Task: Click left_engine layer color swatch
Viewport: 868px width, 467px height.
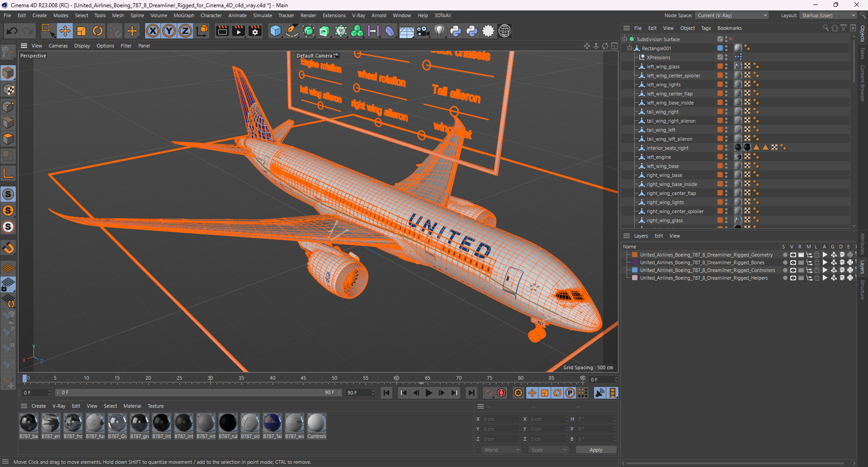Action: (720, 157)
